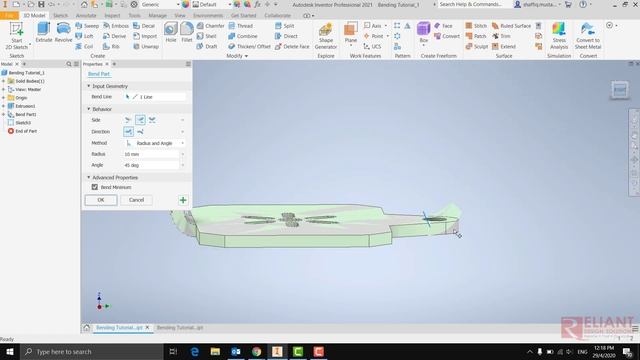Open the Method dropdown Radius and Angle

pos(154,143)
